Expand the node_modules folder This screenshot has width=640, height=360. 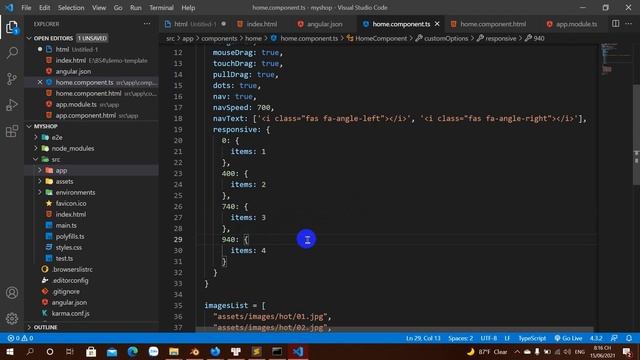[x=36, y=148]
